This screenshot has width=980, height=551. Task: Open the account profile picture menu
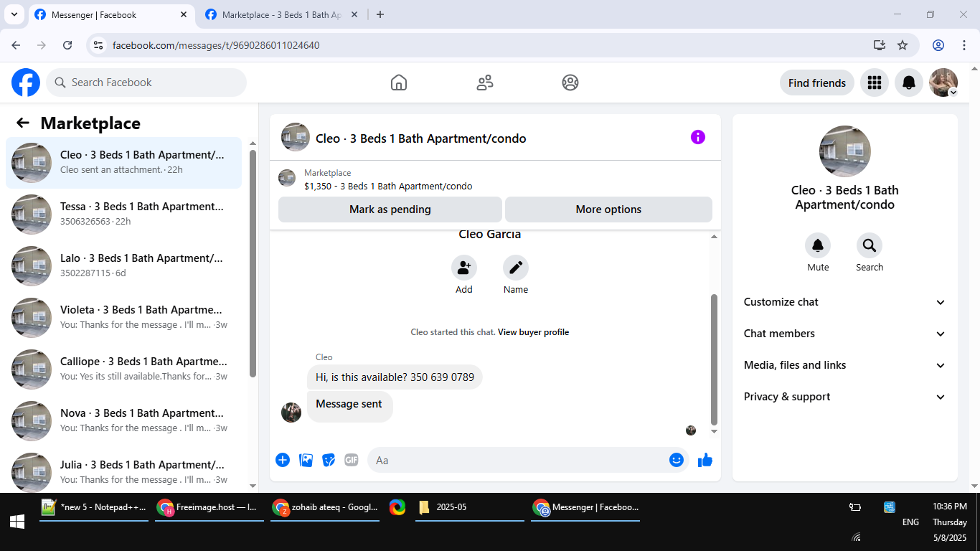pos(943,83)
